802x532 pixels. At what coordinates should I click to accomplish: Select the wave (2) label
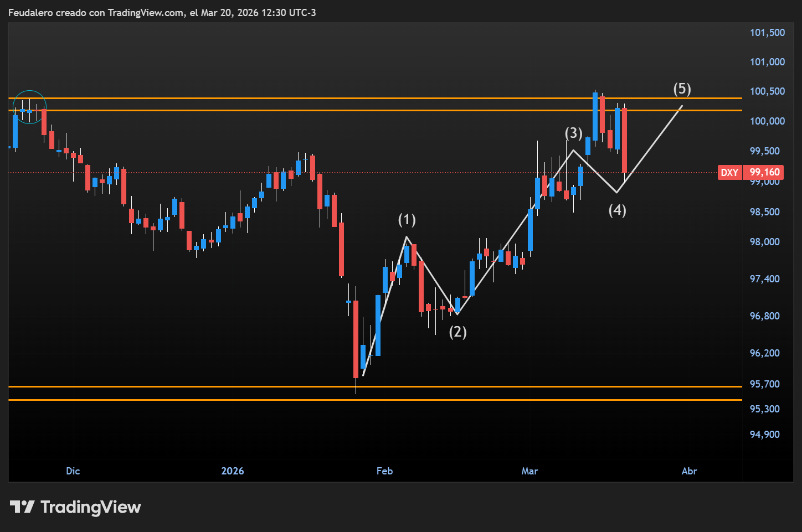pyautogui.click(x=457, y=332)
